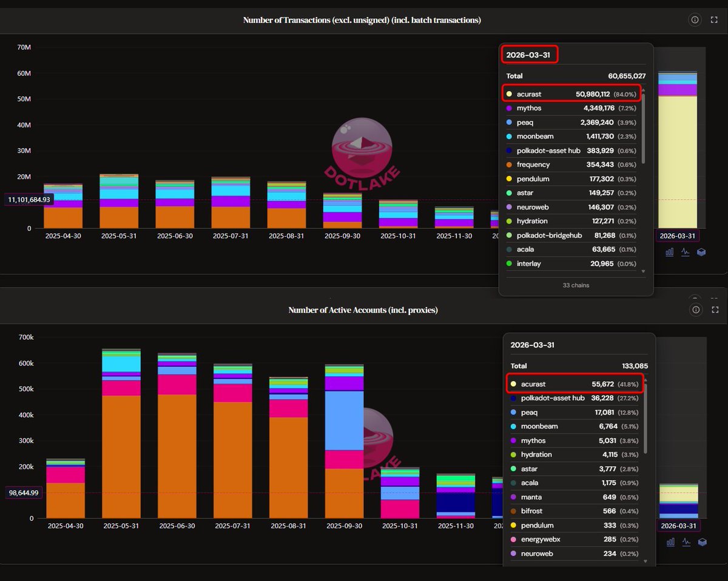Select acurast 55,672 row in Accounts tooltip
The height and width of the screenshot is (581, 728).
[x=575, y=384]
